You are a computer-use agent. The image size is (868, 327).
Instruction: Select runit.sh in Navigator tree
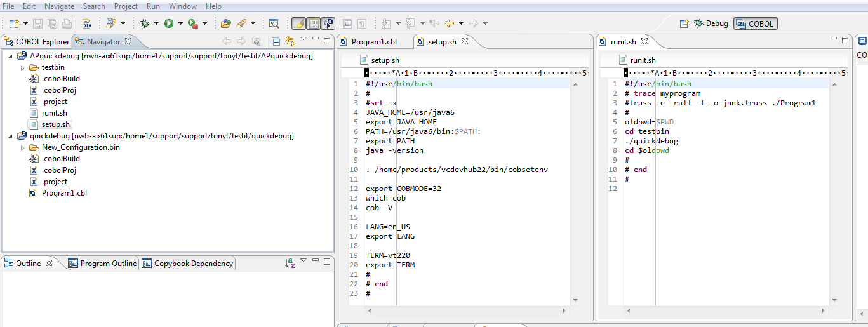click(54, 113)
